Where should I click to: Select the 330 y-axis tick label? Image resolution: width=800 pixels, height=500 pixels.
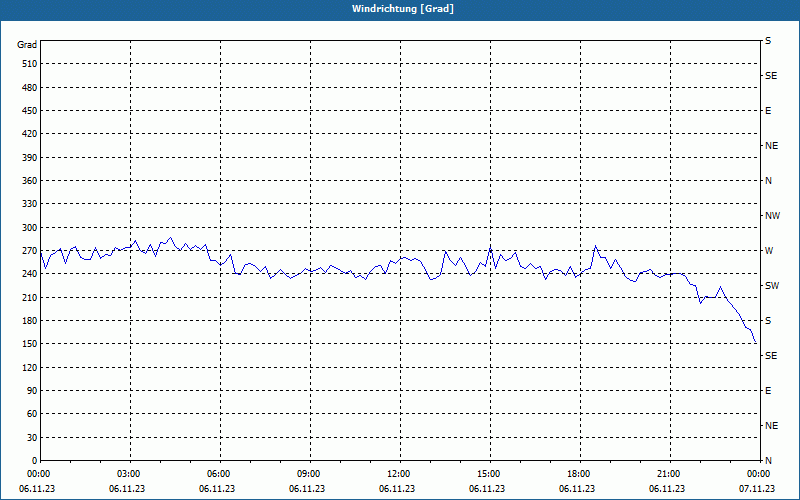(30, 204)
